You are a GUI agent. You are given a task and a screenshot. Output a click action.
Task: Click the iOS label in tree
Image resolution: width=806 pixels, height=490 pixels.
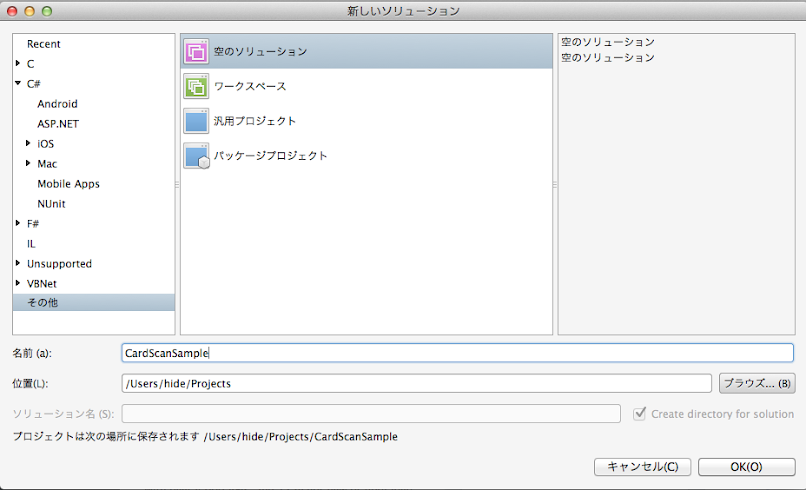(x=45, y=144)
